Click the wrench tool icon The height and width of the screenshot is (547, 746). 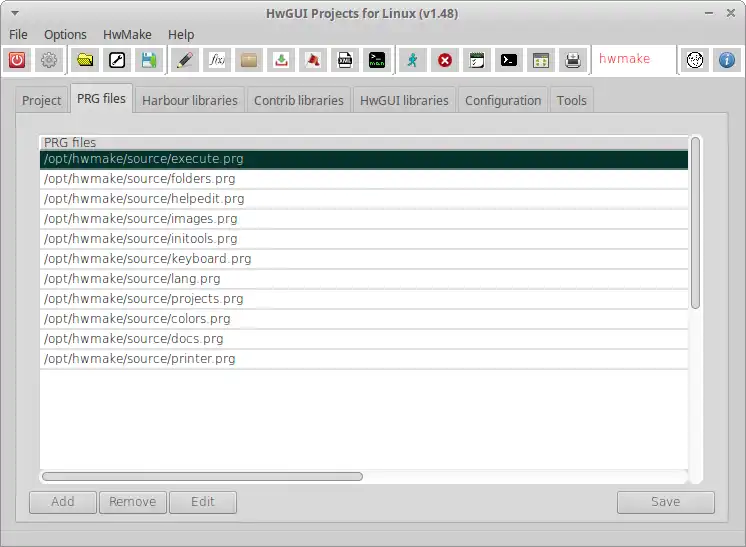click(117, 60)
